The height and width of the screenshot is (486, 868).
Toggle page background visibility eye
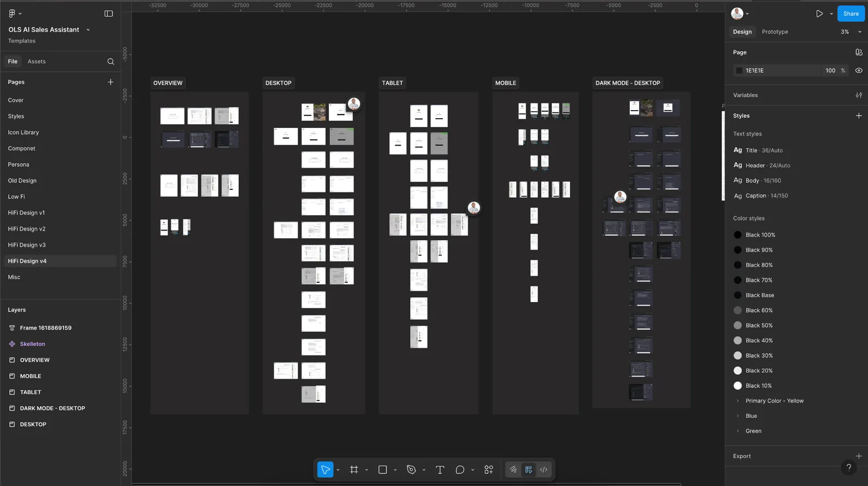[x=859, y=71]
